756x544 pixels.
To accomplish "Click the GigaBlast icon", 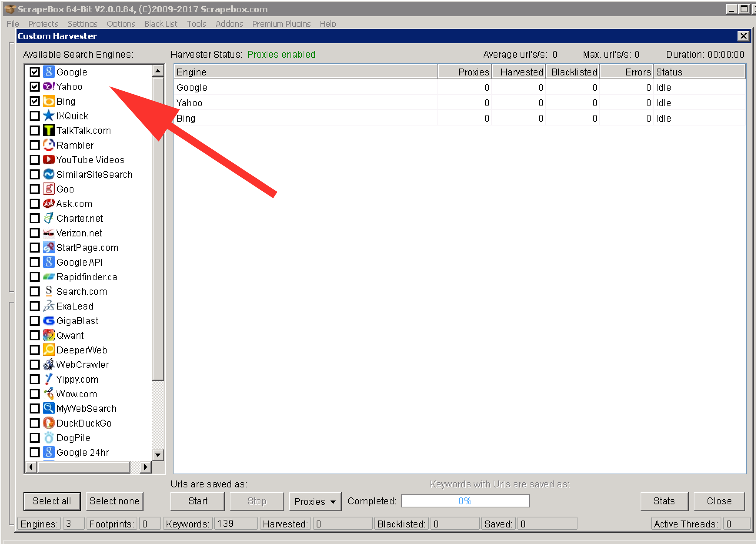I will point(48,321).
